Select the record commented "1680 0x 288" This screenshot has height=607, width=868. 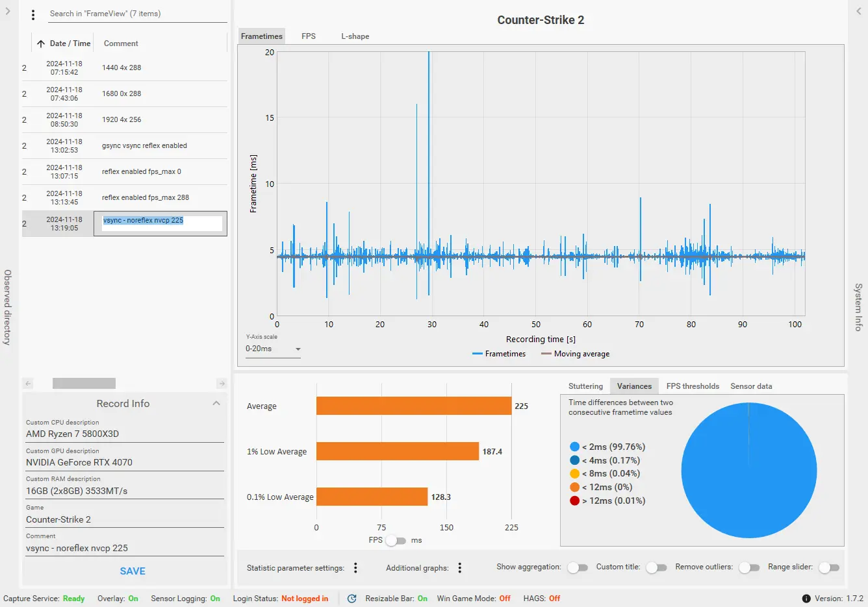(125, 93)
